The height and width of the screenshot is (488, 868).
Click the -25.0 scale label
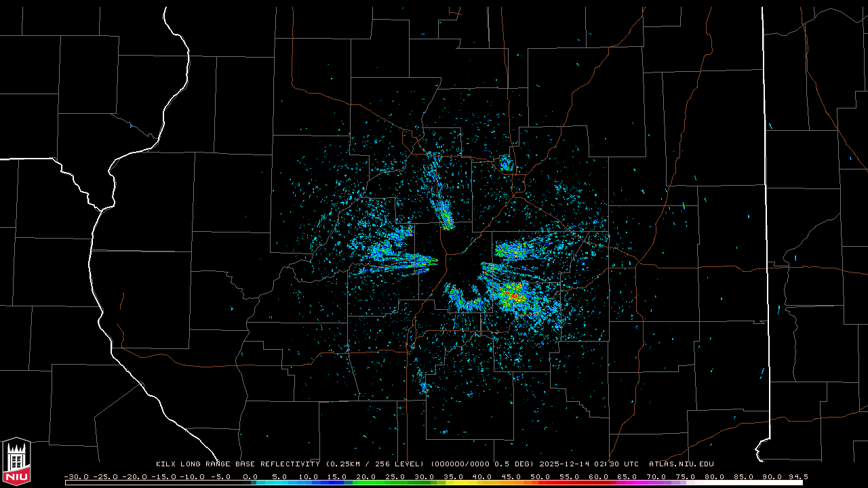pyautogui.click(x=105, y=476)
